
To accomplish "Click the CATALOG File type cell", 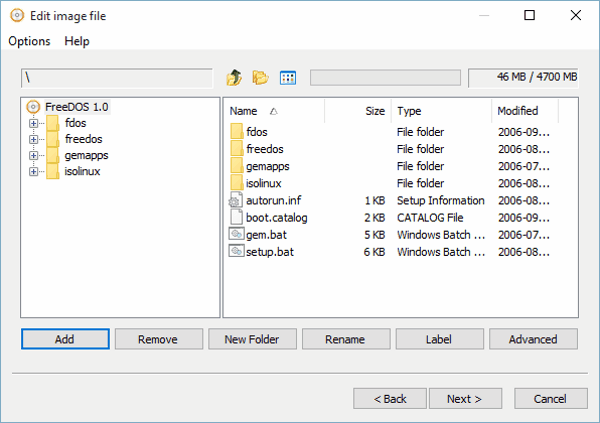I will 430,217.
